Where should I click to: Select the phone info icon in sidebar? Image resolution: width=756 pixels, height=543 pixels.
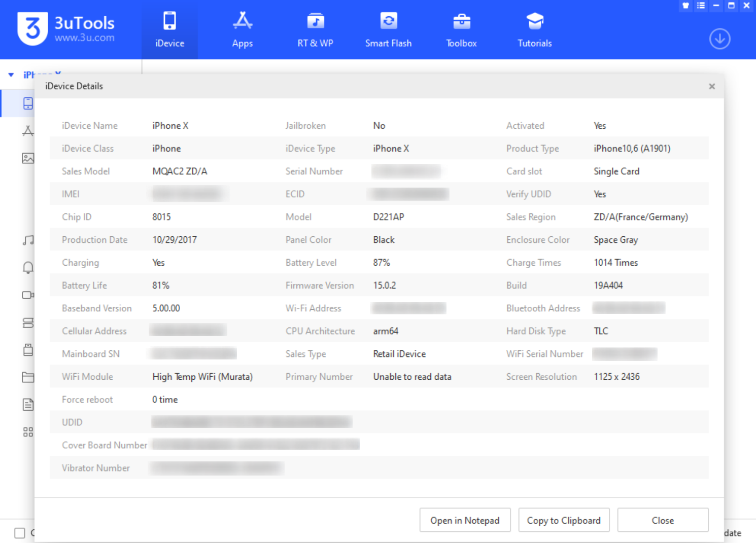[x=28, y=103]
